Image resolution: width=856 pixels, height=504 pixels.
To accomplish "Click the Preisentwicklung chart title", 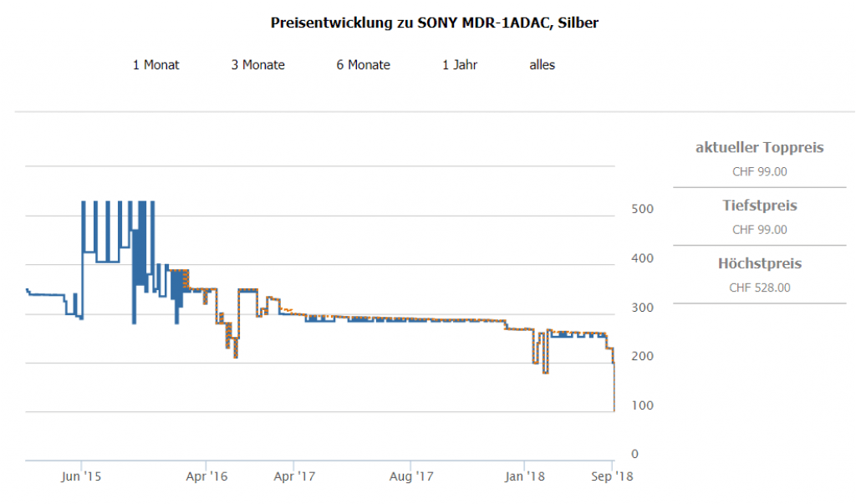I will [434, 23].
